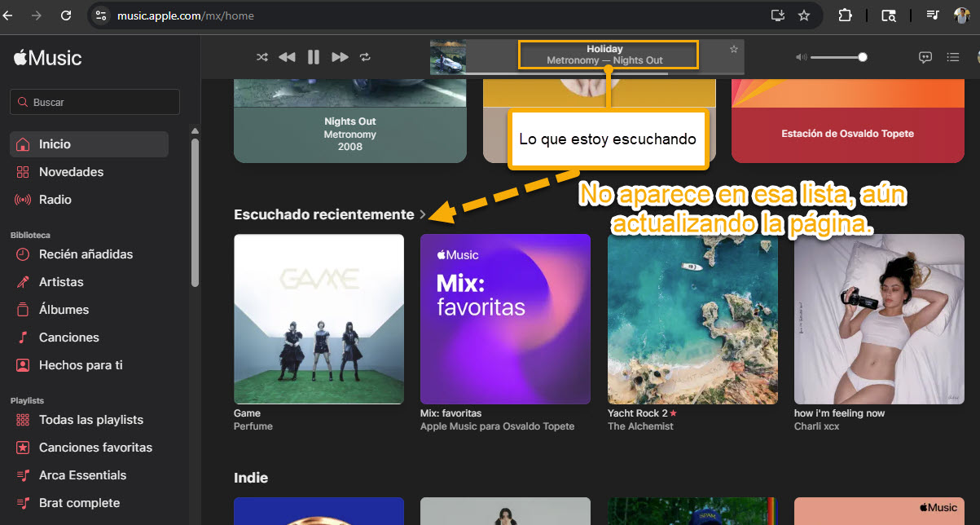Open Estación de Osvaldo Topete card
Image resolution: width=980 pixels, height=525 pixels.
(x=847, y=121)
